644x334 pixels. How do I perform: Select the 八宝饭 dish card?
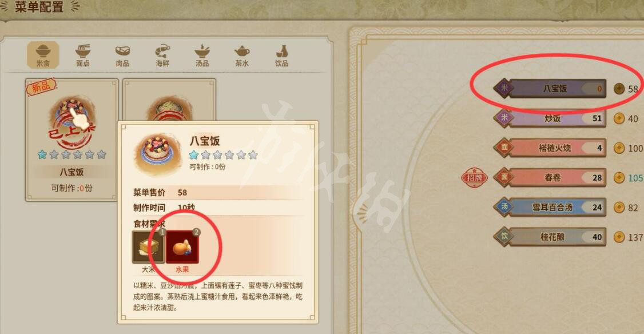point(72,140)
